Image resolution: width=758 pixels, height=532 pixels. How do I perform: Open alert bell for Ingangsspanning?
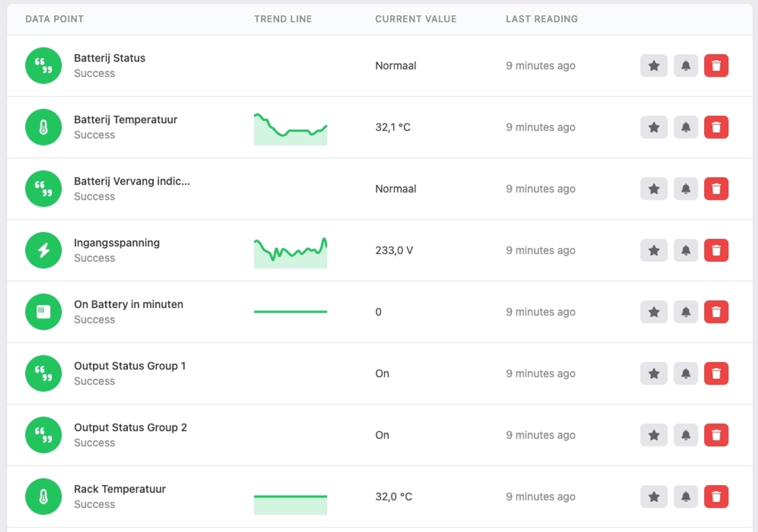pyautogui.click(x=686, y=250)
